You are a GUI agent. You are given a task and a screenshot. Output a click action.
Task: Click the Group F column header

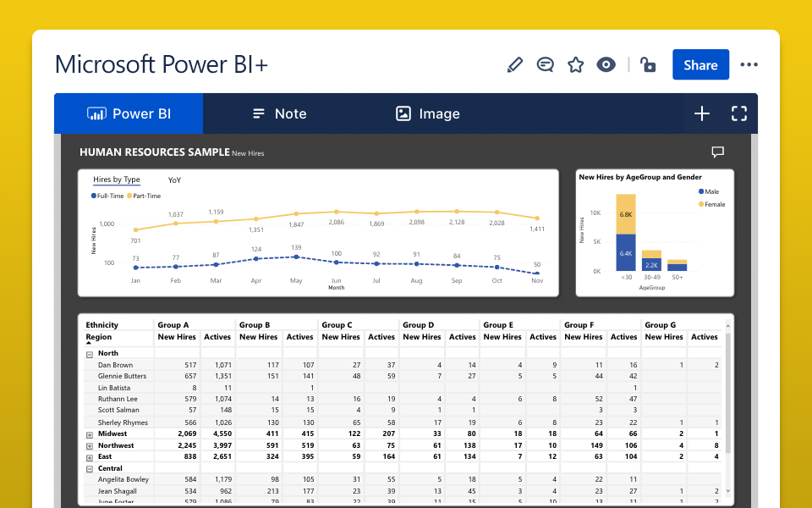(x=579, y=325)
